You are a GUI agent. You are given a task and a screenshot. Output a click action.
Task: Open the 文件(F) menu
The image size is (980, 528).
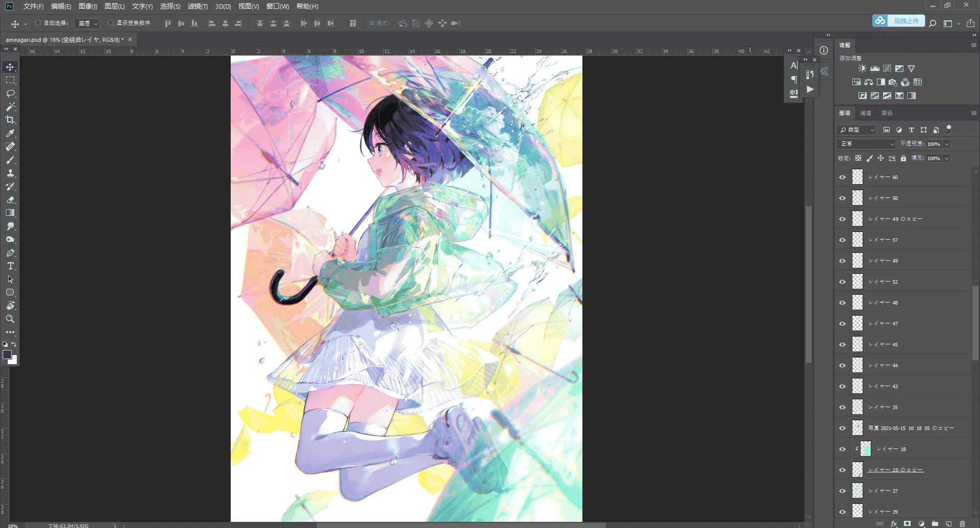(x=33, y=6)
